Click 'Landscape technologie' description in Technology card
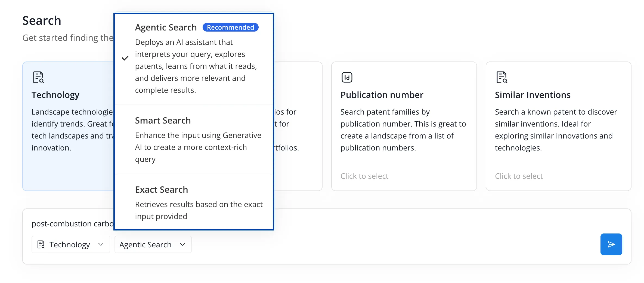Image resolution: width=644 pixels, height=283 pixels. [x=72, y=112]
